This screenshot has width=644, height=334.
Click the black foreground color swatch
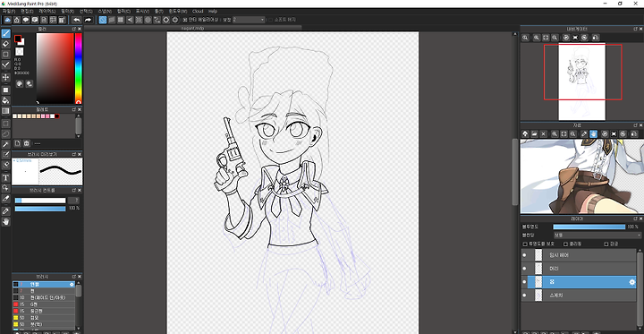18,39
